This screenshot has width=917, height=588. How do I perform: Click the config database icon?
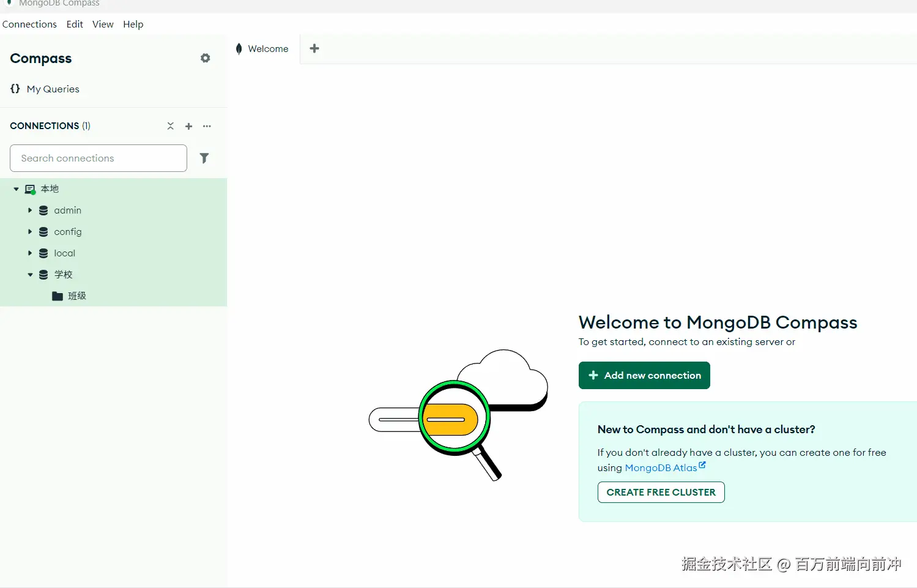(x=43, y=232)
